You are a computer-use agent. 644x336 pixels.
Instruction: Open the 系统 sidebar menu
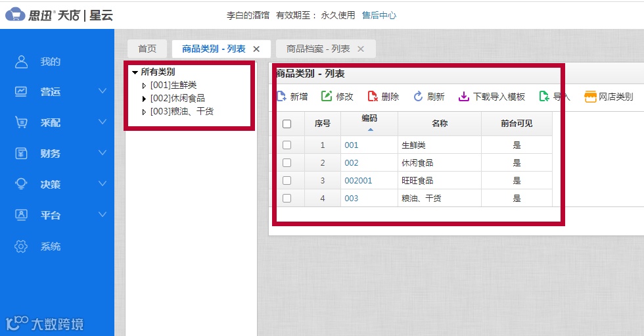click(x=51, y=246)
